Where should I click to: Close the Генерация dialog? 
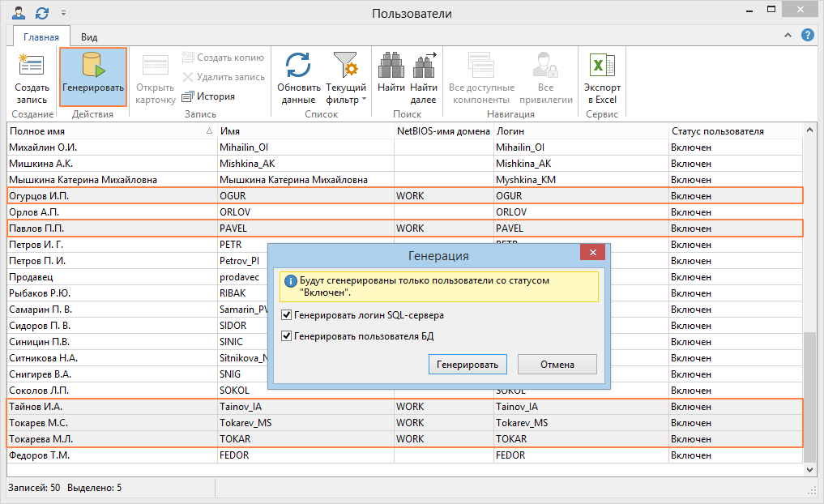[x=593, y=254]
